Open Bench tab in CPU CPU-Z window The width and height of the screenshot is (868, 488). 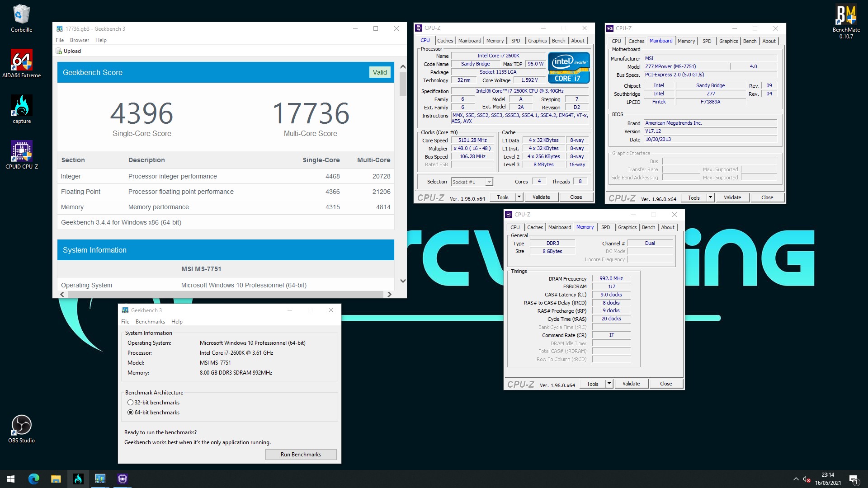[558, 41]
